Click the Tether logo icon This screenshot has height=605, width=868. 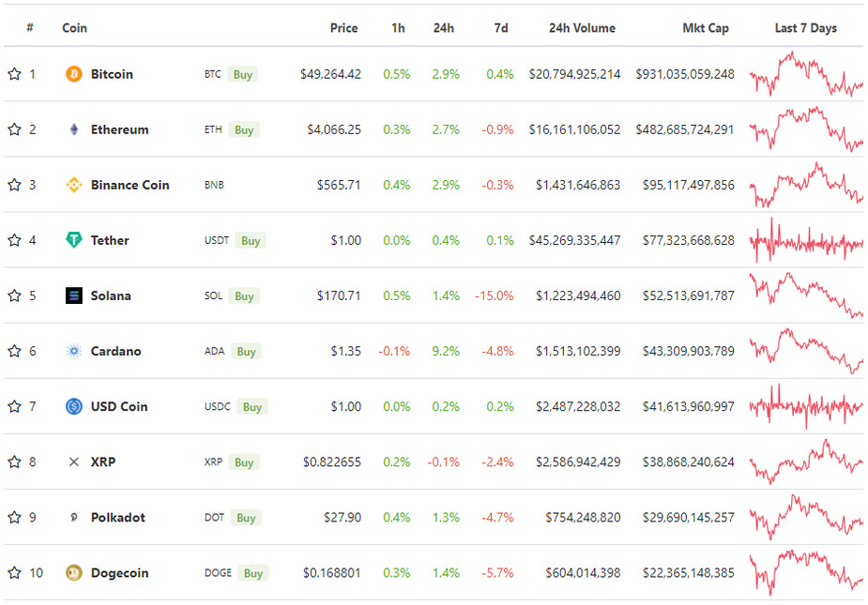click(73, 240)
